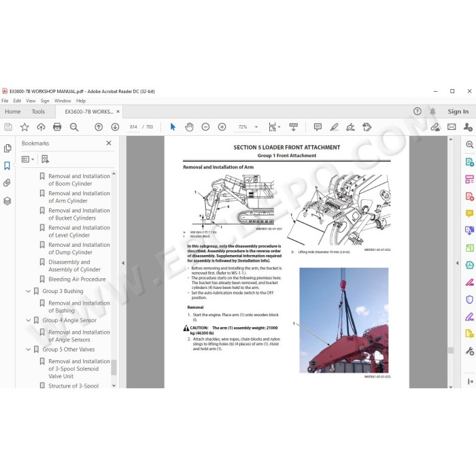
Task: Open the Edit menu
Action: 17,101
